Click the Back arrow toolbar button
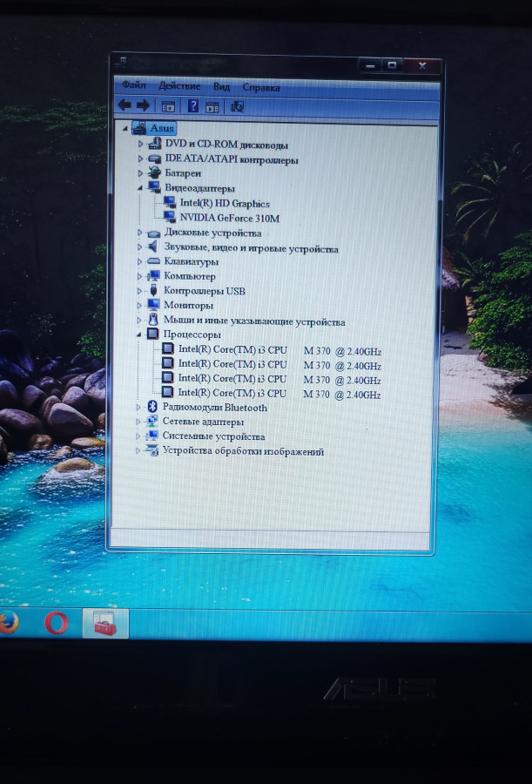The image size is (532, 784). pos(125,105)
